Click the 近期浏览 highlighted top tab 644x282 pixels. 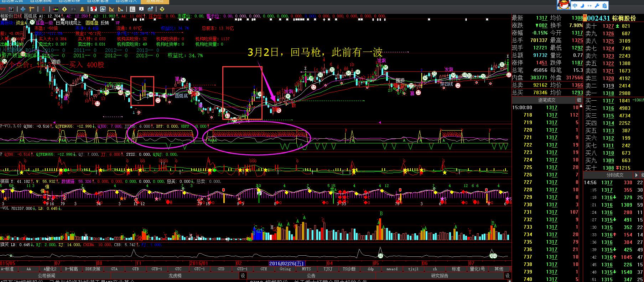[155, 1]
